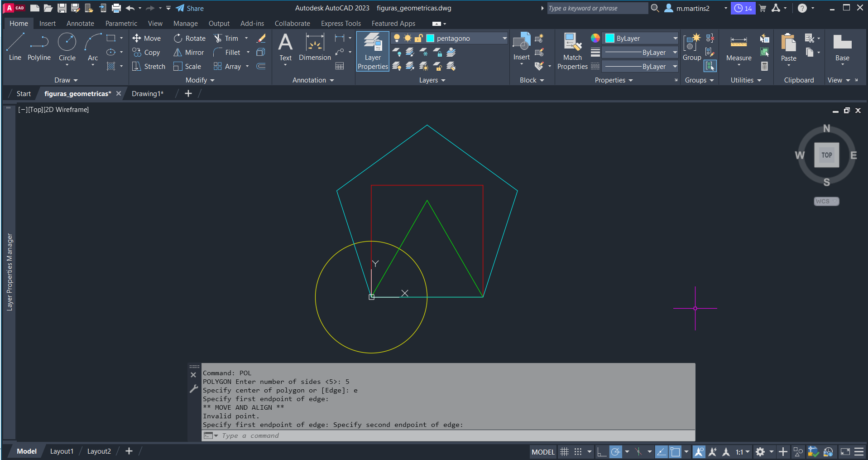Open the annotation scale 1:1 dropdown

click(x=742, y=452)
